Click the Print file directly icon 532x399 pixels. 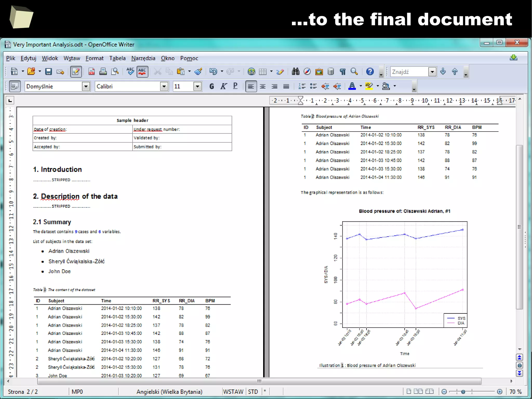click(103, 71)
